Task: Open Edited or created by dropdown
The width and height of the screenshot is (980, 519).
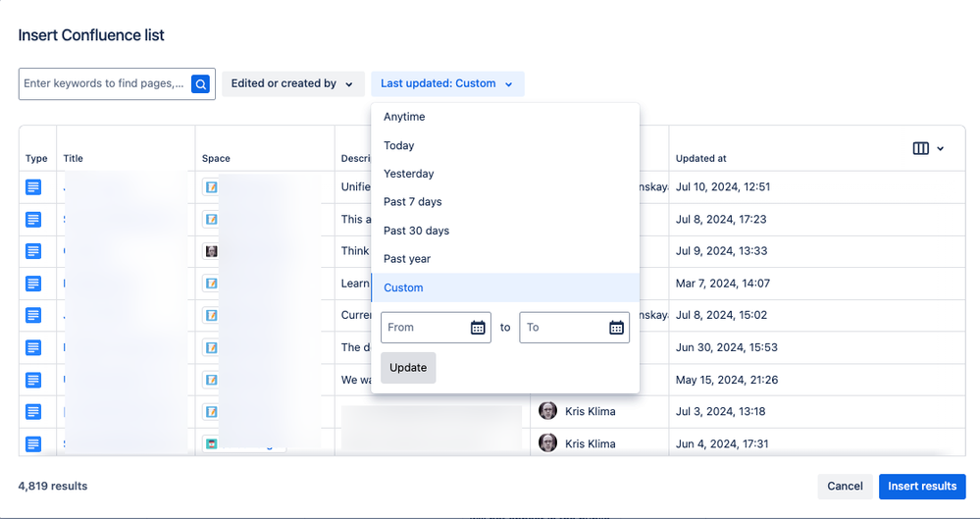Action: [292, 83]
